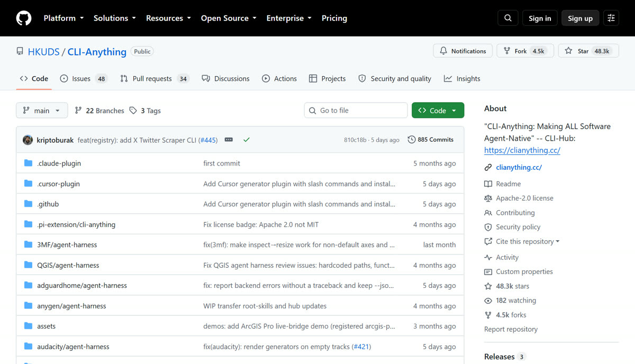Switch to the Issues tab
Image resolution: width=635 pixels, height=364 pixels.
click(84, 78)
